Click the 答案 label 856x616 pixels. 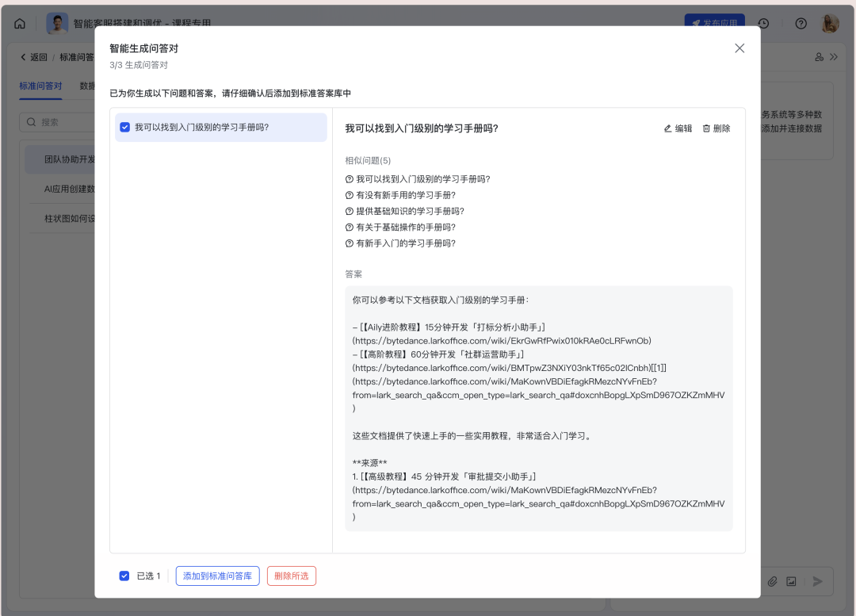pos(353,274)
